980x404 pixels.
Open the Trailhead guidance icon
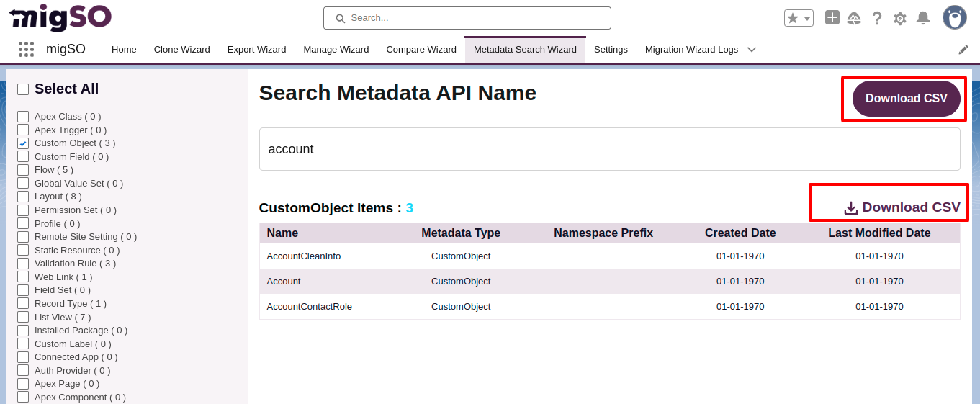coord(854,18)
